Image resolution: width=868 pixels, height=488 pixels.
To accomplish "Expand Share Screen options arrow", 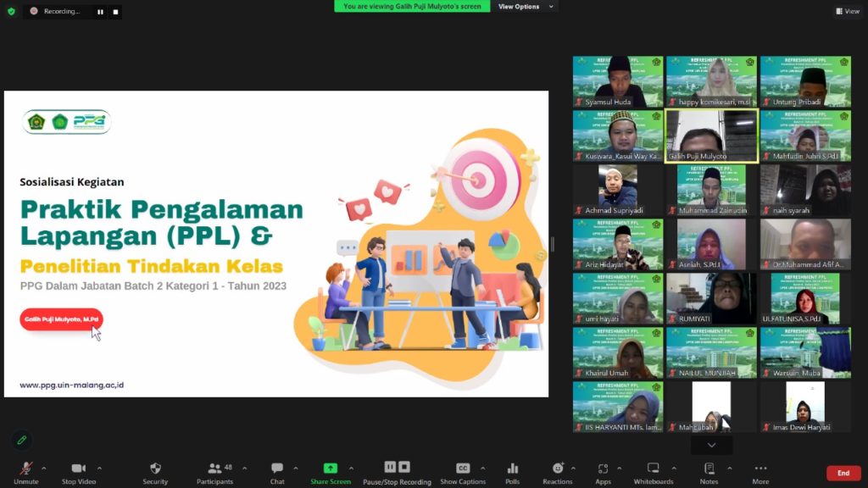I will point(352,469).
